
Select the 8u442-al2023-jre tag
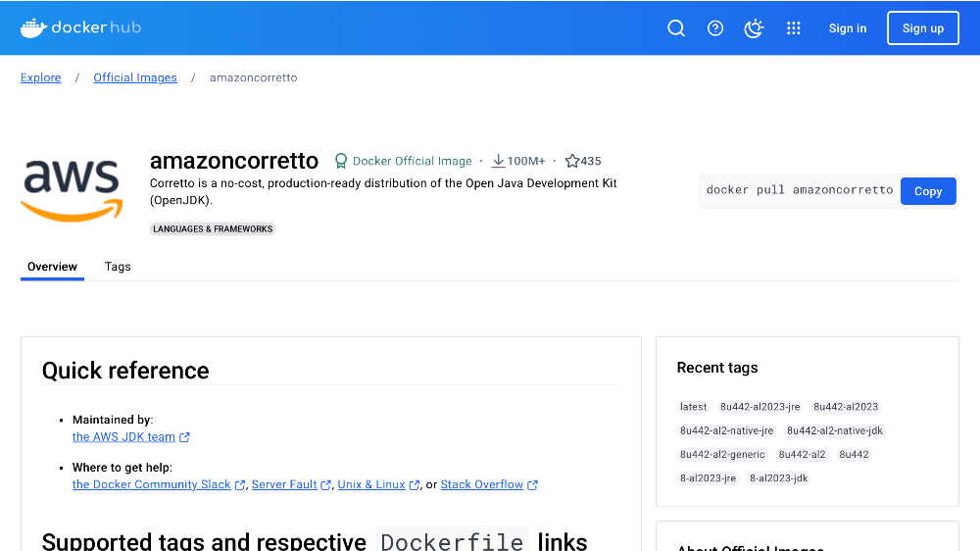tap(760, 407)
